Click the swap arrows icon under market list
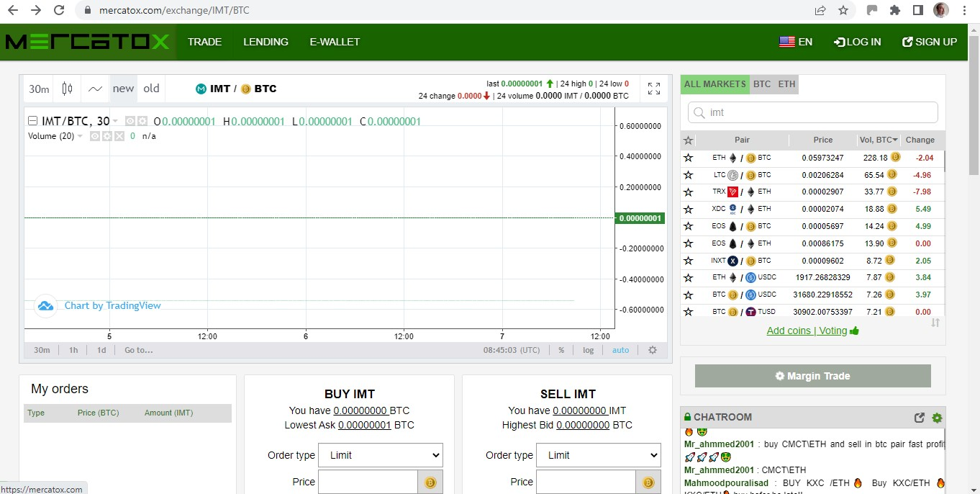Screen dimensions: 980x494 coord(935,323)
